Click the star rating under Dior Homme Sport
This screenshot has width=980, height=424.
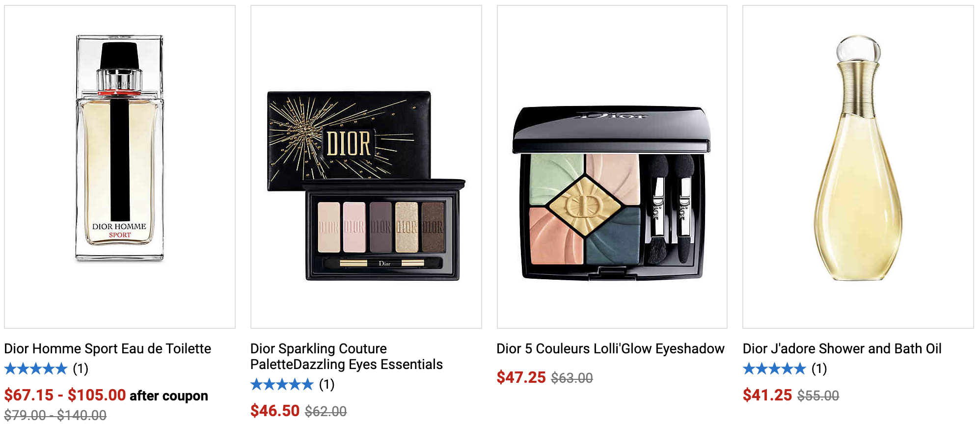pyautogui.click(x=36, y=369)
